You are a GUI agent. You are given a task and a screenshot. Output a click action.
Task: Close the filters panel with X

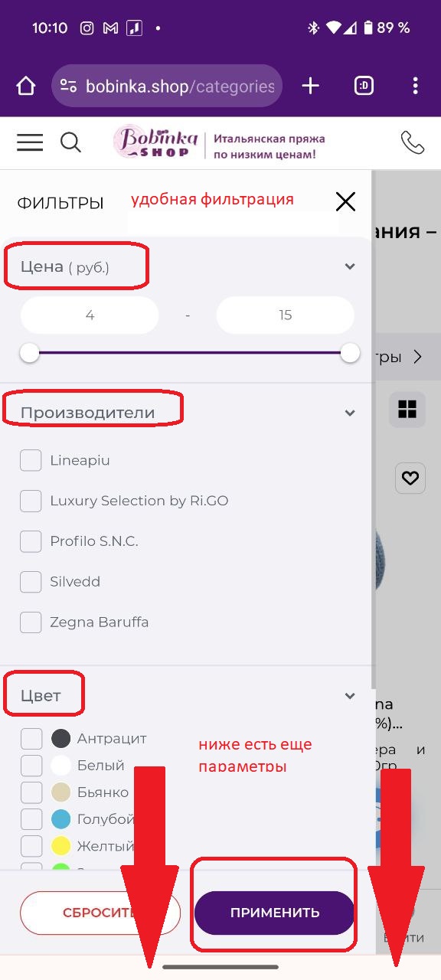tap(345, 201)
